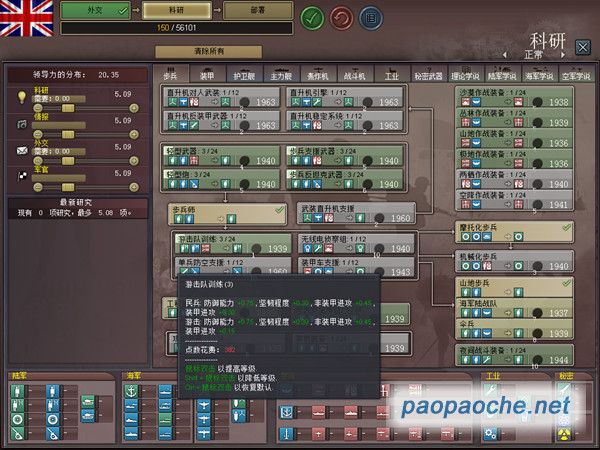This screenshot has height=450, width=600.
Task: Select the 轻型武器 technology
Action: tap(222, 156)
